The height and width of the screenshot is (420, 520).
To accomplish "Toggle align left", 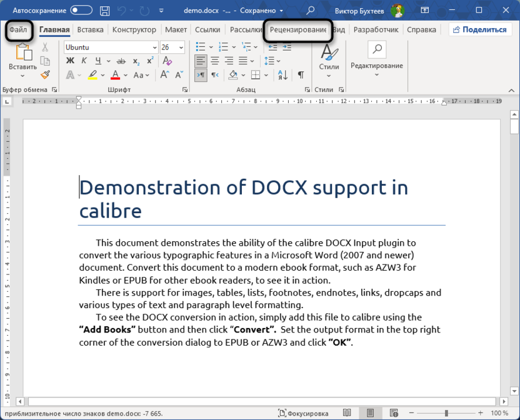I will [x=201, y=61].
